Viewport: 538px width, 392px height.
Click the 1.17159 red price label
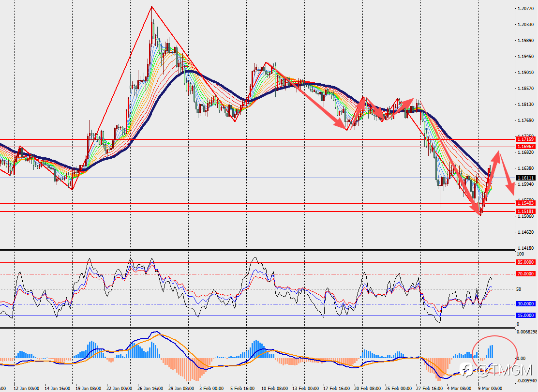coord(525,139)
